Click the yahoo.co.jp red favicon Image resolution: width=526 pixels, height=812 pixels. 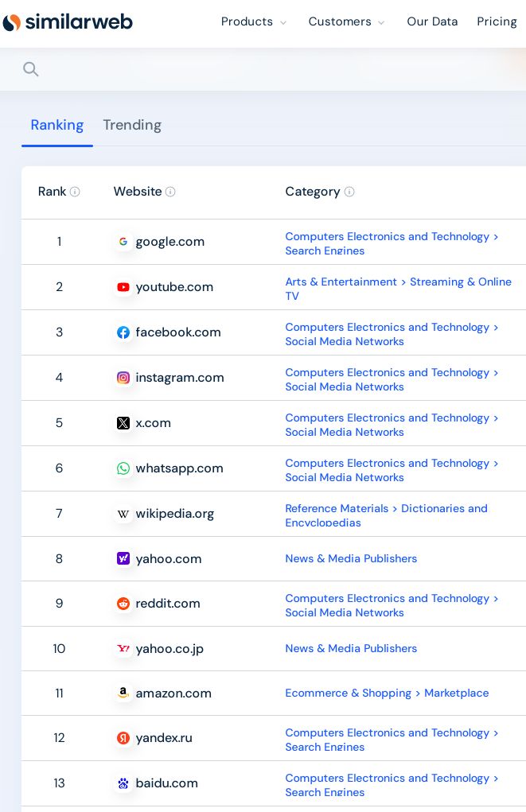123,648
